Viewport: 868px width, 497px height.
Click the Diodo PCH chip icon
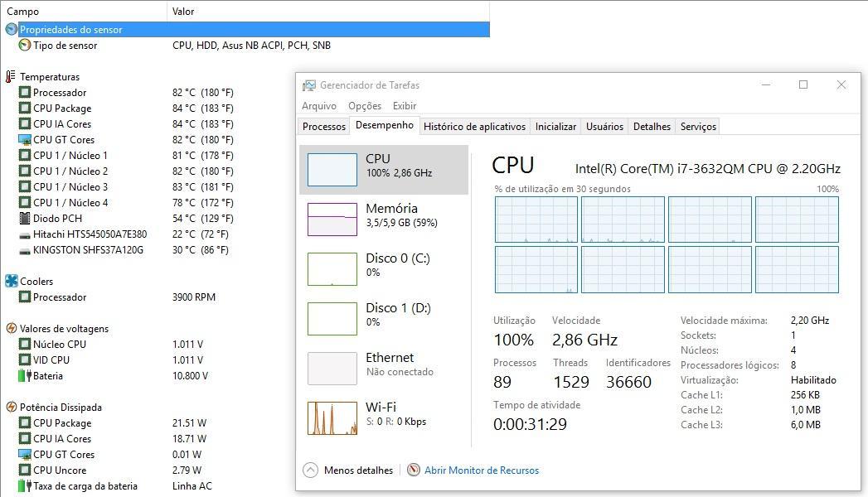click(x=24, y=218)
